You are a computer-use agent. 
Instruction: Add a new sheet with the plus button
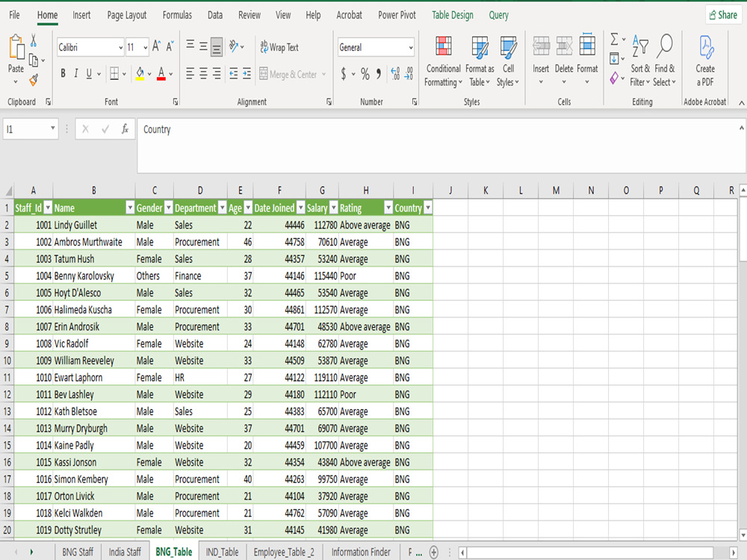[x=433, y=552]
